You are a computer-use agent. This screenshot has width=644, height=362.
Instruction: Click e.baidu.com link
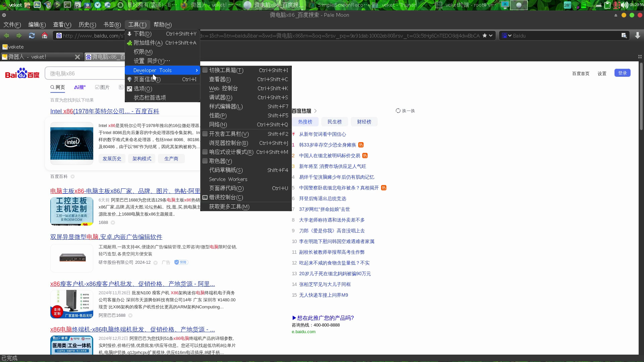303,332
